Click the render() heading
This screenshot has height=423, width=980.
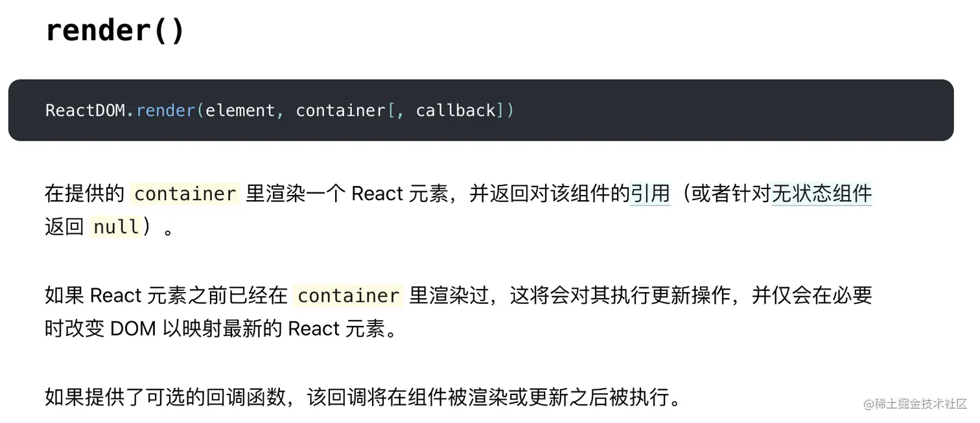point(115,30)
